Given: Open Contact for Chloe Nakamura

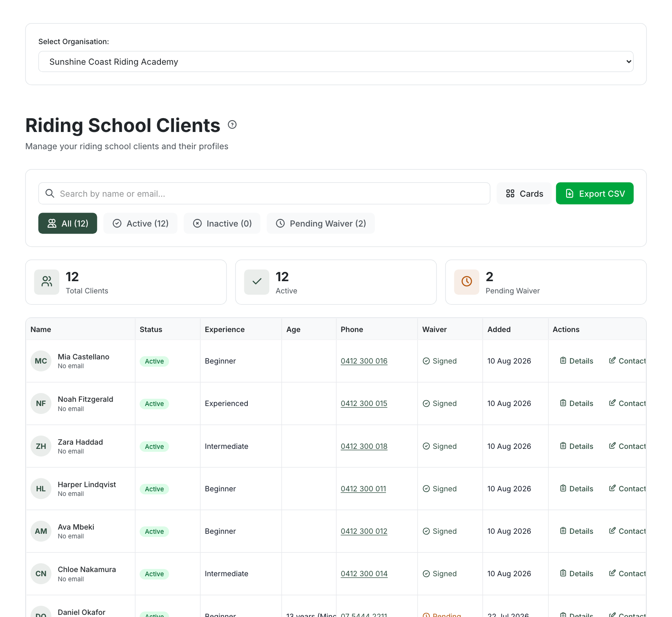Looking at the screenshot, I should tap(627, 574).
